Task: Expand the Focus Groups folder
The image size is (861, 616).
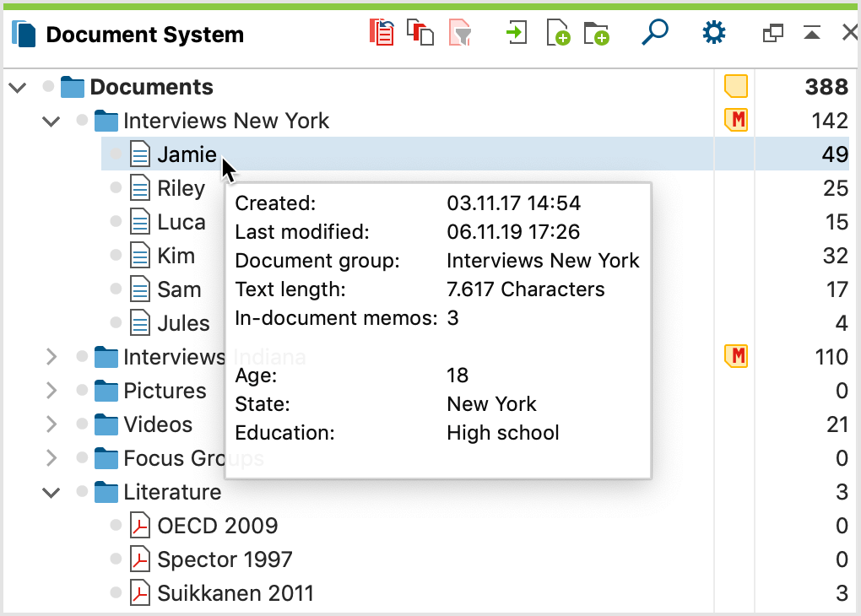Action: 51,458
